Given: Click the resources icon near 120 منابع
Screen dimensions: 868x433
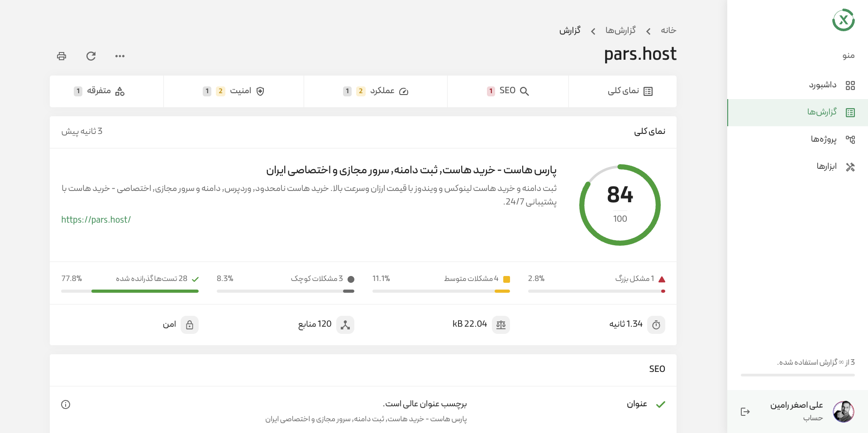Looking at the screenshot, I should (x=345, y=324).
